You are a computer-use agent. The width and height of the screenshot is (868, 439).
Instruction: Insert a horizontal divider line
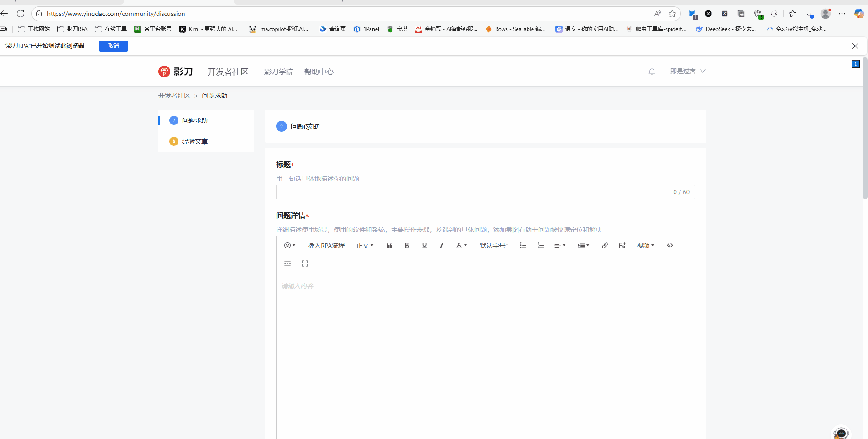pos(288,263)
